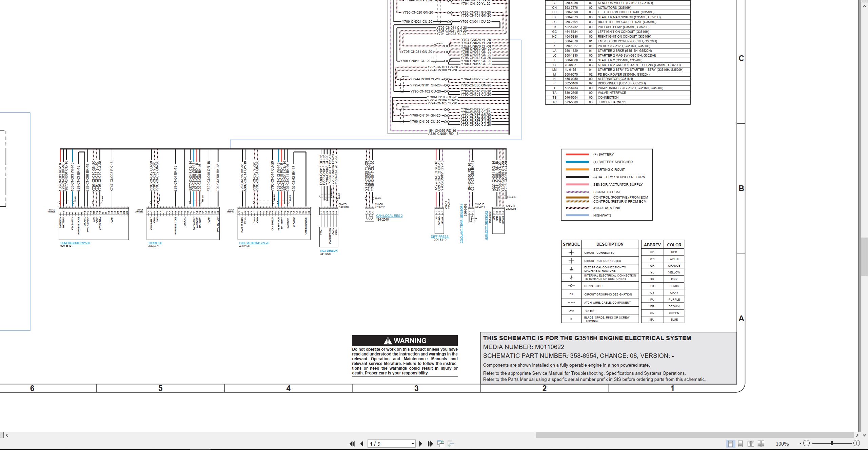This screenshot has width=868, height=450.
Task: Click the vertical scrollbar thumb
Action: click(x=865, y=257)
